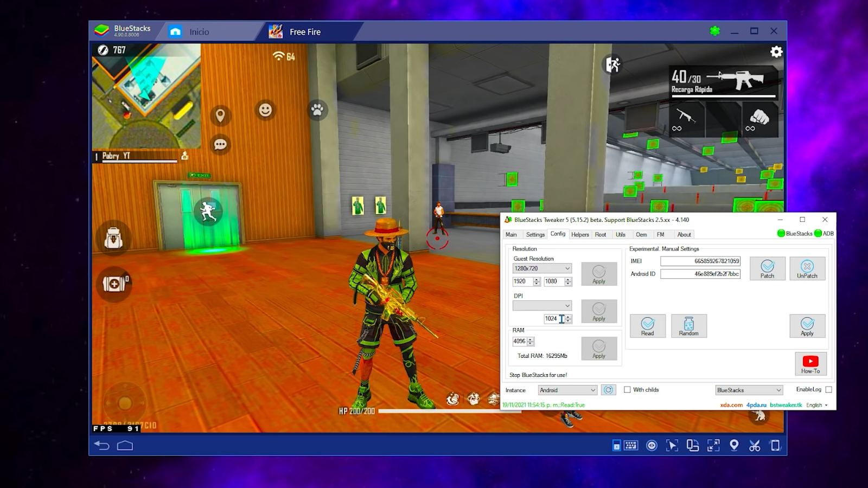Open the game settings gear icon
The width and height of the screenshot is (868, 488).
click(x=776, y=52)
